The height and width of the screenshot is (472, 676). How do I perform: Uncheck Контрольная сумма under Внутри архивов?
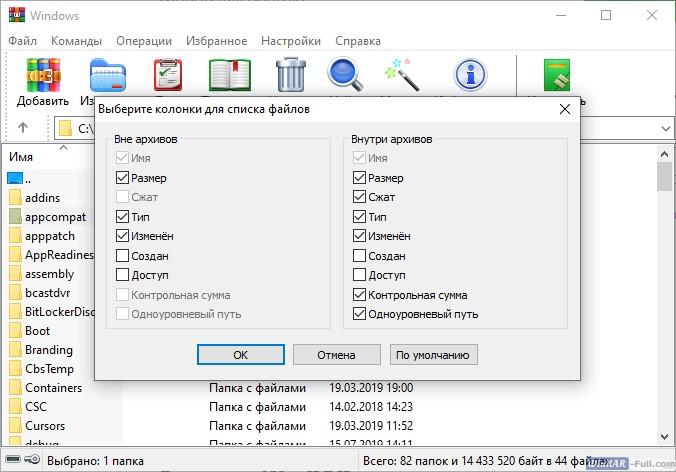pos(359,295)
